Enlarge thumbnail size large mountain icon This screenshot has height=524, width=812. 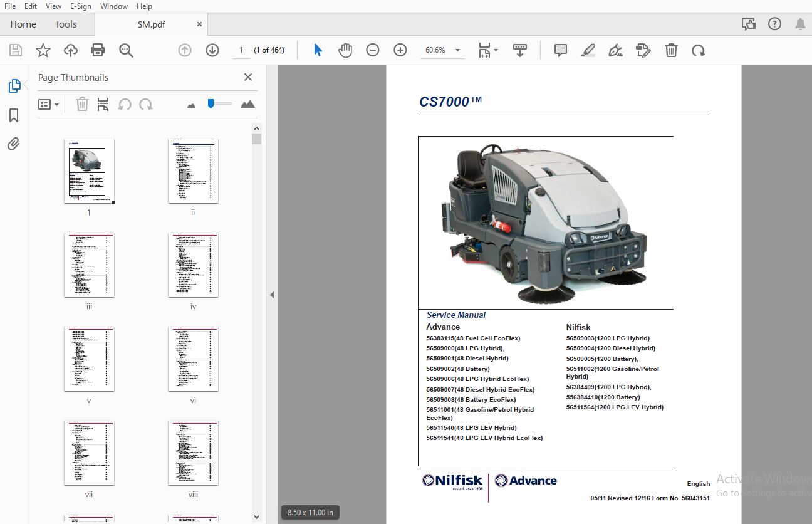click(x=247, y=104)
